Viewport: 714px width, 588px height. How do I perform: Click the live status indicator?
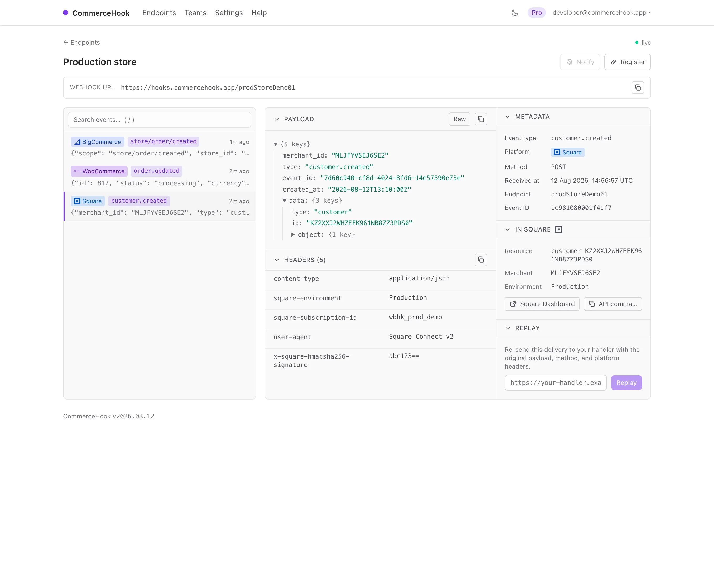(643, 43)
